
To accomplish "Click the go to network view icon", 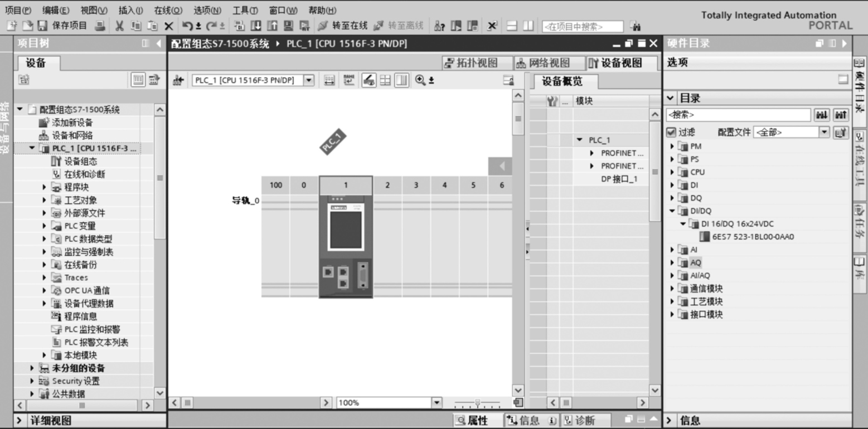I will [x=178, y=80].
